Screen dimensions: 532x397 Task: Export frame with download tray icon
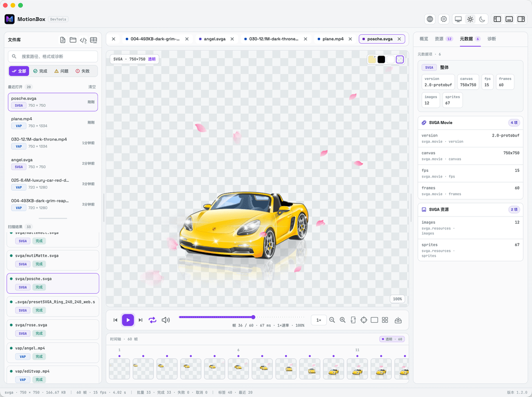coord(398,320)
